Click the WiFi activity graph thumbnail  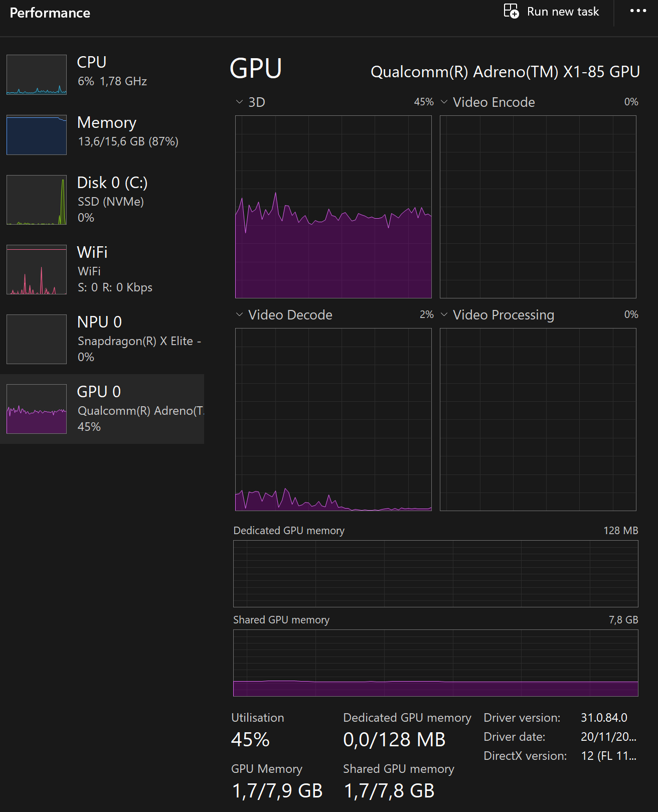(37, 270)
